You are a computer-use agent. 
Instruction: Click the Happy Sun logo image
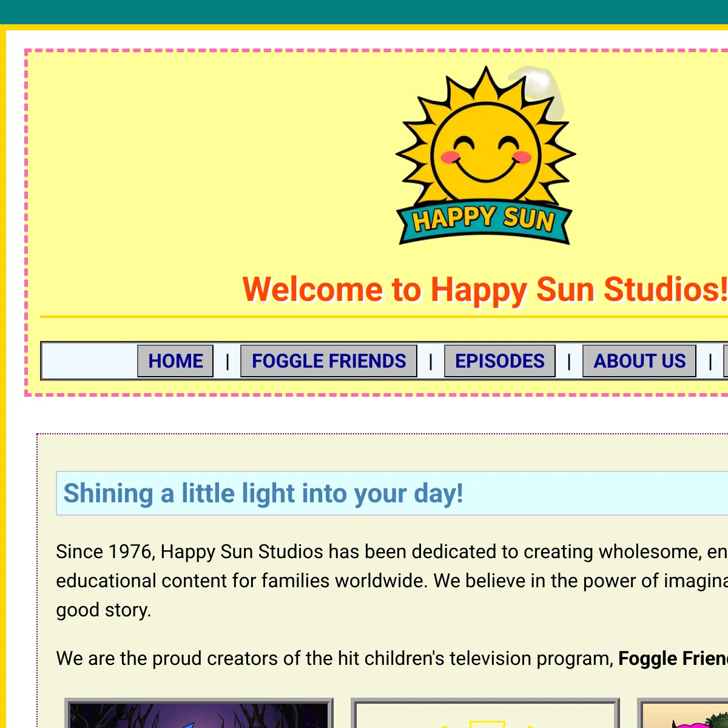point(485,155)
